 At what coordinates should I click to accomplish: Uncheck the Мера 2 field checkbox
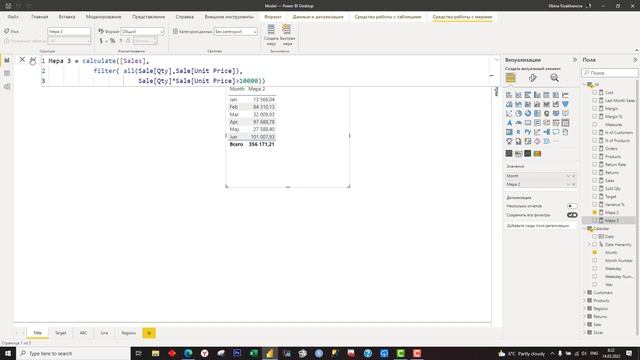pos(594,213)
